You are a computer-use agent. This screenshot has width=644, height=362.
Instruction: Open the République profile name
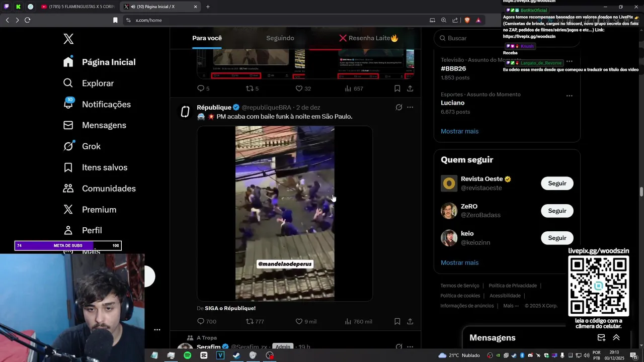[214, 107]
